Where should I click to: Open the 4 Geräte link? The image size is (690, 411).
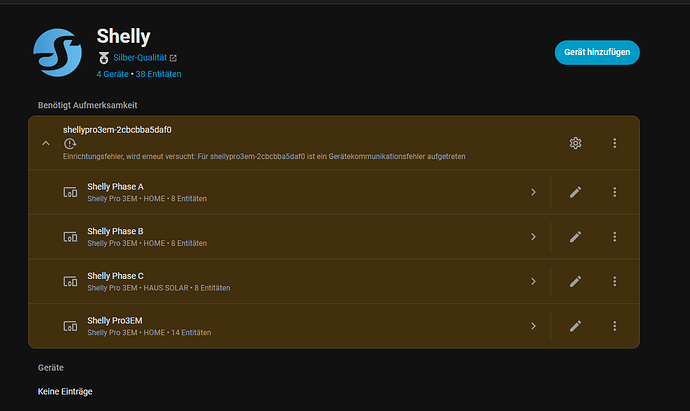[112, 75]
